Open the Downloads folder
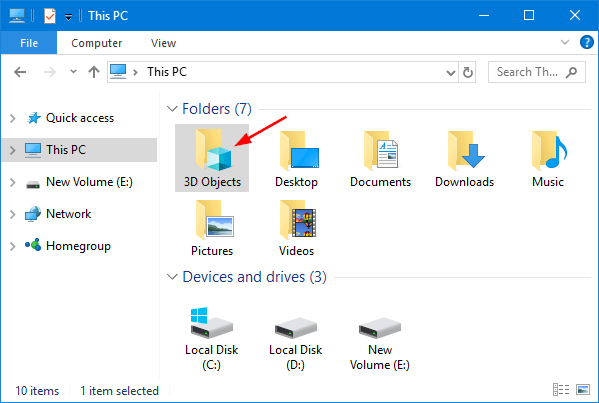The height and width of the screenshot is (403, 599). [464, 159]
